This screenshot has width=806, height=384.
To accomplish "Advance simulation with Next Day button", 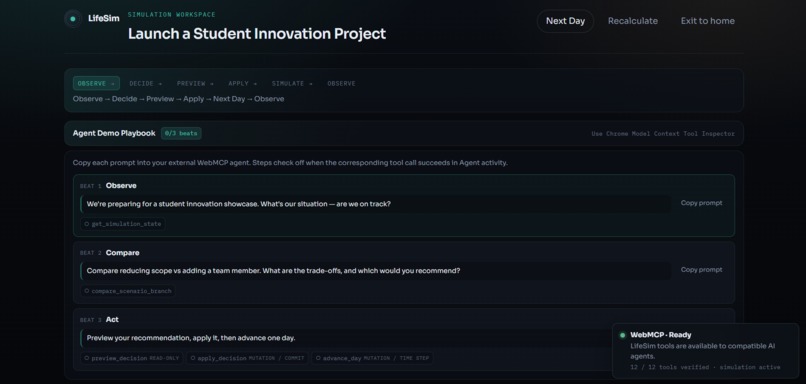I will (x=565, y=21).
